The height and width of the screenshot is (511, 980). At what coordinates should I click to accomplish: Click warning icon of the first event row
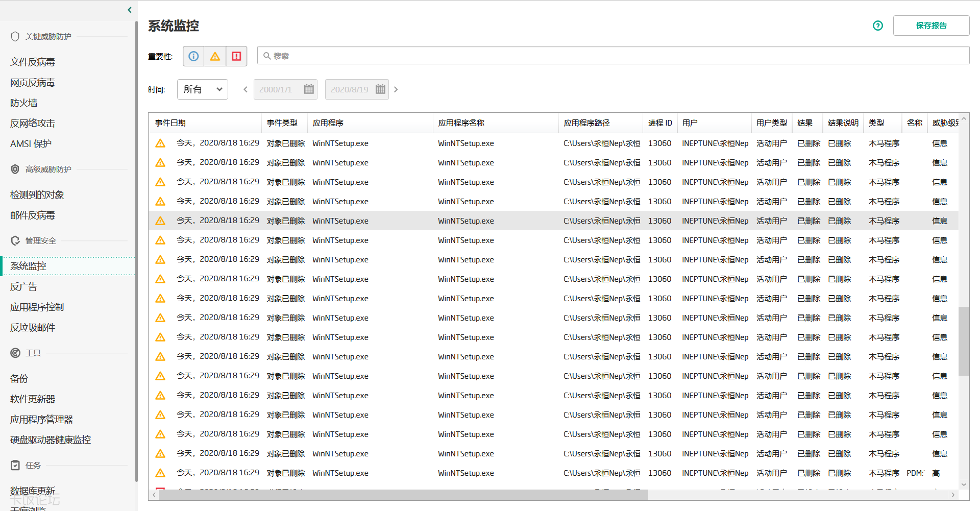(160, 143)
